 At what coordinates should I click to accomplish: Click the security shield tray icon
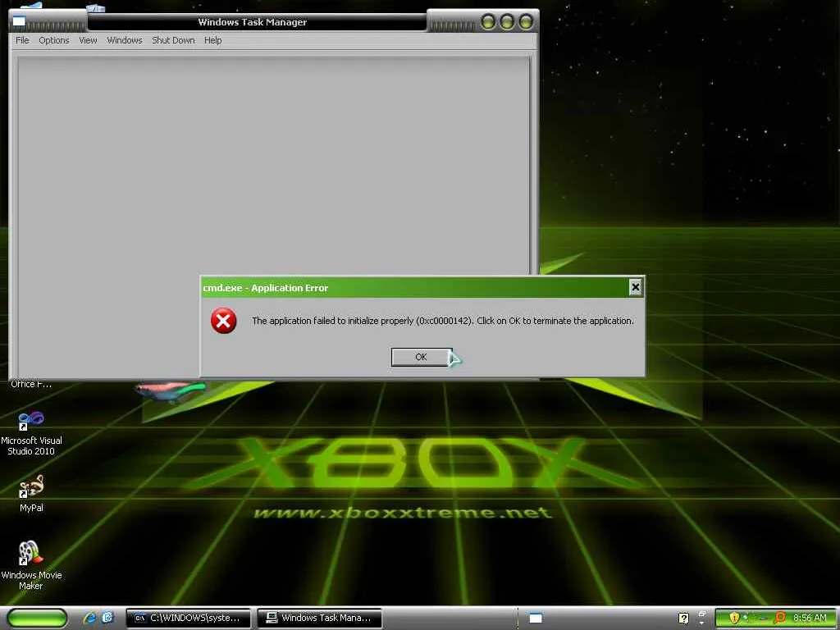(x=734, y=618)
